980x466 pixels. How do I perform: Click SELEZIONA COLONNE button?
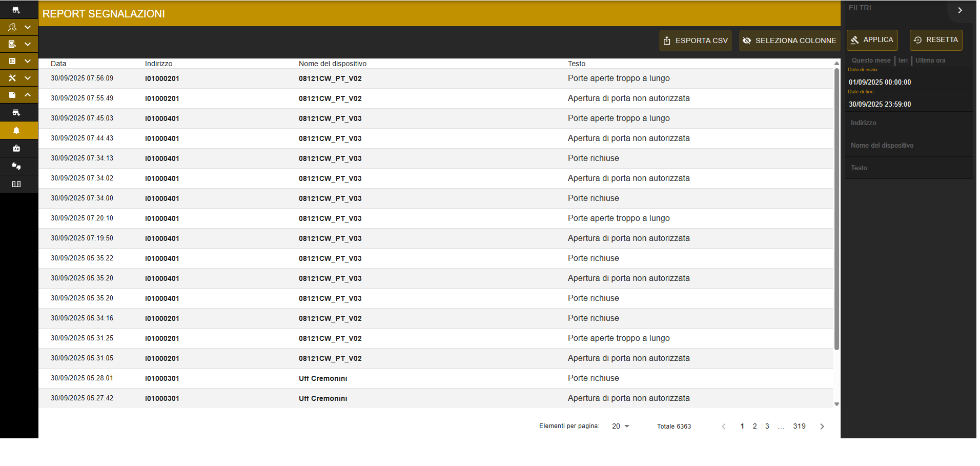click(789, 40)
